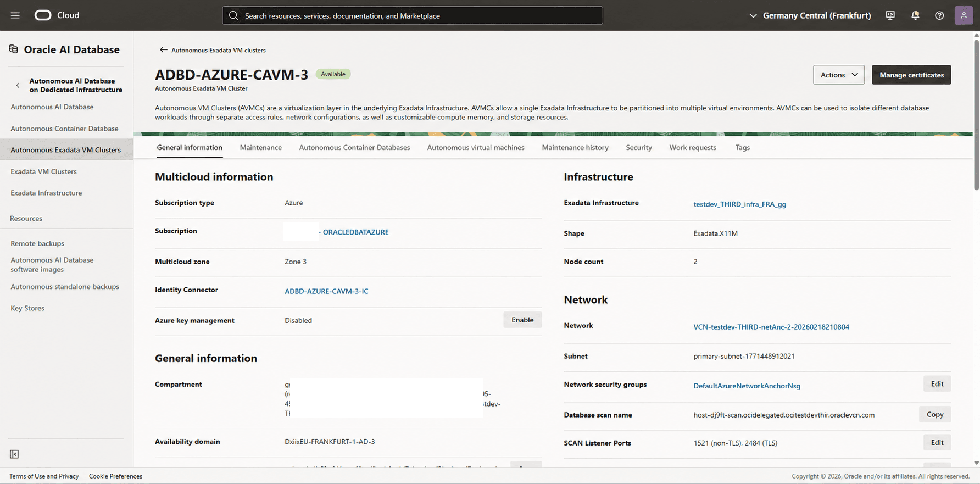View the Maintenance history tab
The height and width of the screenshot is (484, 980).
(x=575, y=147)
